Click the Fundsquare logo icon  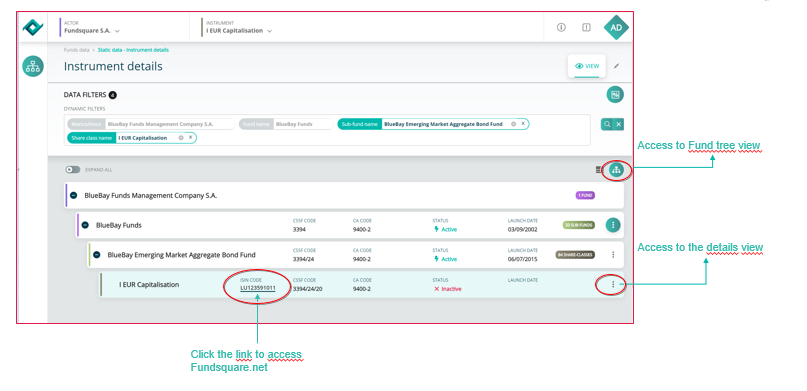click(33, 27)
